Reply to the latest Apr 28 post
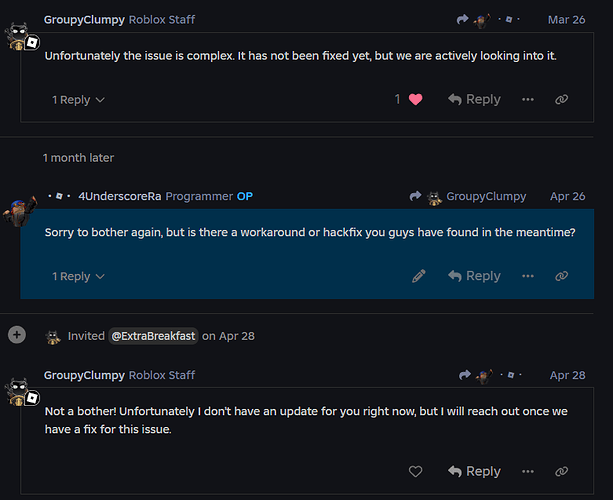Screen dimensions: 613x500 (x=474, y=471)
